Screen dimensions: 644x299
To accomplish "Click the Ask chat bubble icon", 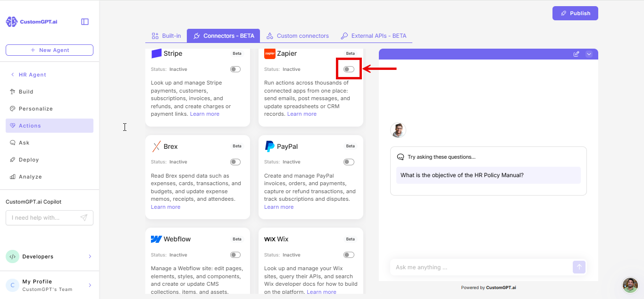I will coord(13,143).
